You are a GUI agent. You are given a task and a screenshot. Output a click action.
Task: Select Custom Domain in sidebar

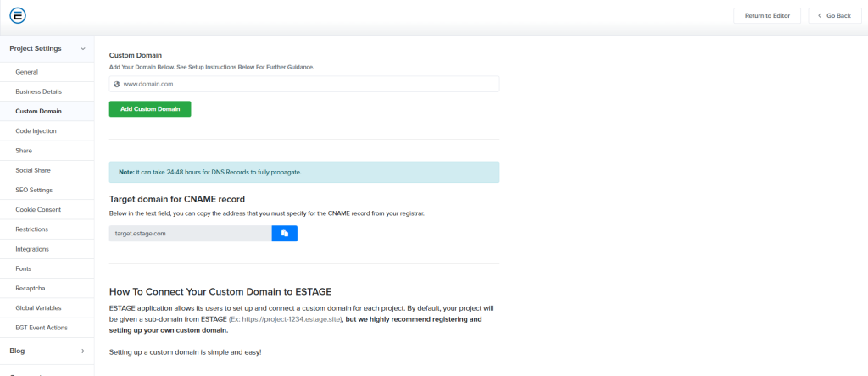pos(47,111)
